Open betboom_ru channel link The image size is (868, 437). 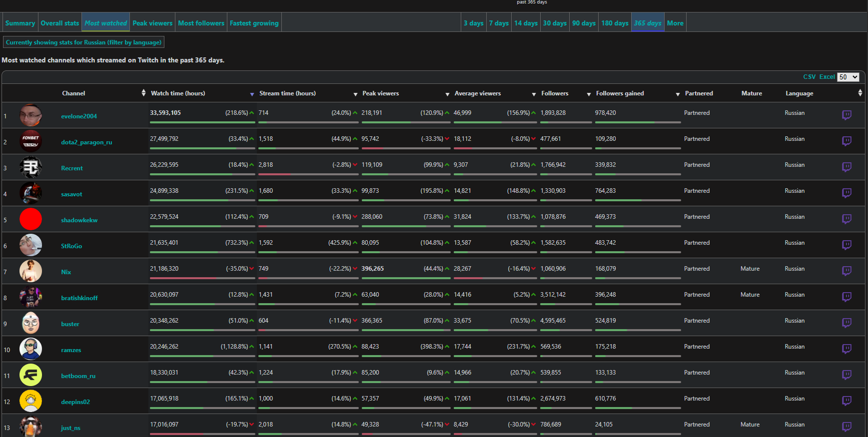[x=78, y=376]
